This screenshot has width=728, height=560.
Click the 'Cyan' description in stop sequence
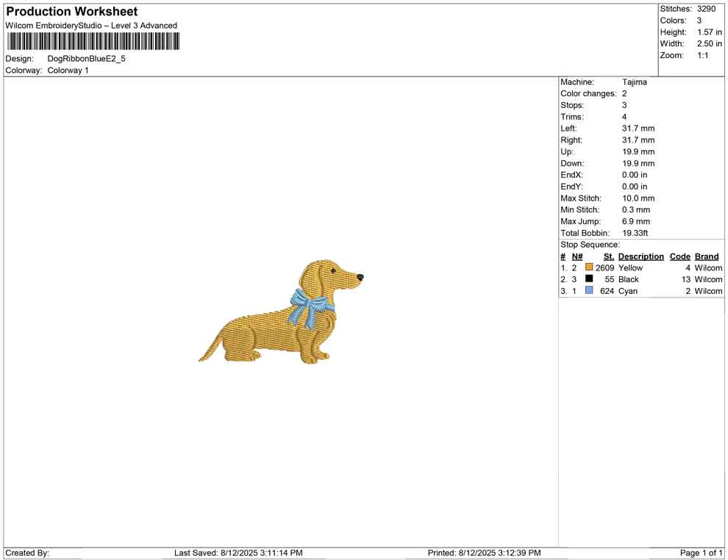pos(628,291)
